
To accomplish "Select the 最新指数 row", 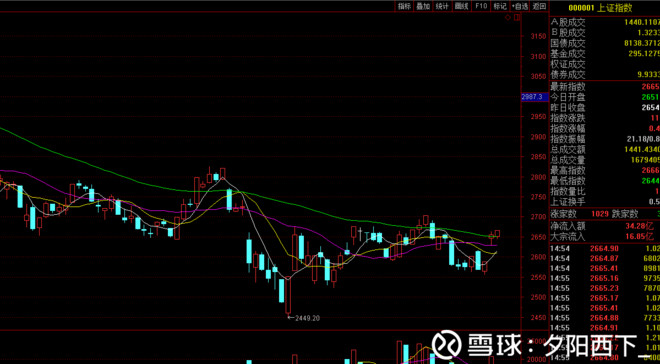I will (605, 86).
